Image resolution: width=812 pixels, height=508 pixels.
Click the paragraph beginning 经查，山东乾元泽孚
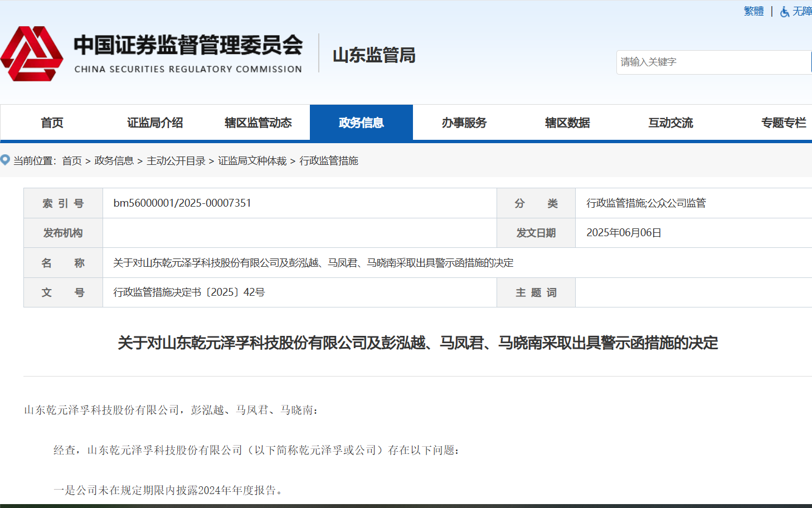point(257,450)
